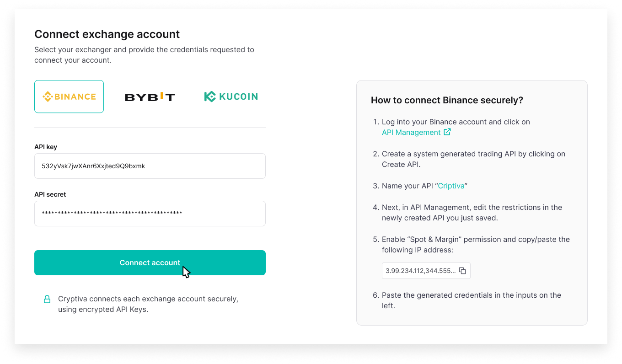Viewport: 622px width, 364px height.
Task: Select the truncated IP address text box
Action: [x=421, y=271]
